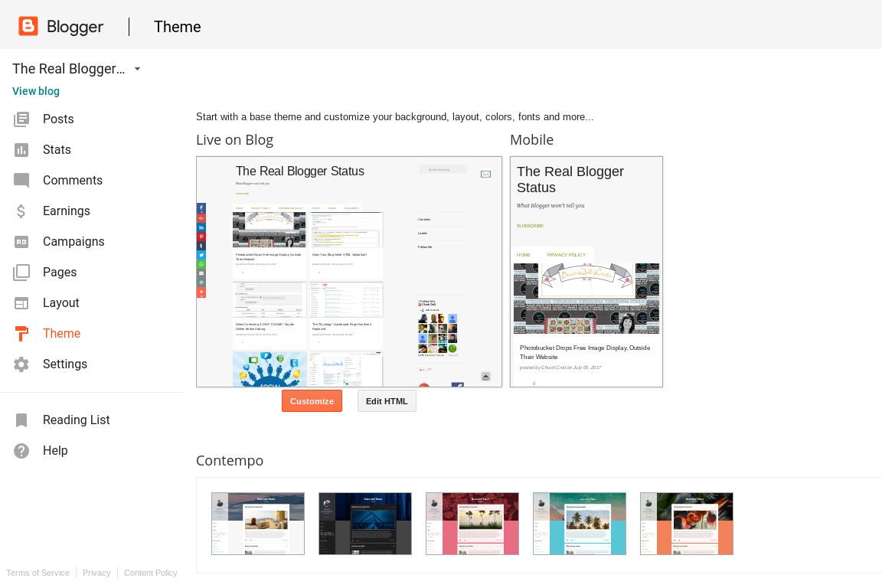Select the aqua Contempo theme variant

click(x=580, y=524)
